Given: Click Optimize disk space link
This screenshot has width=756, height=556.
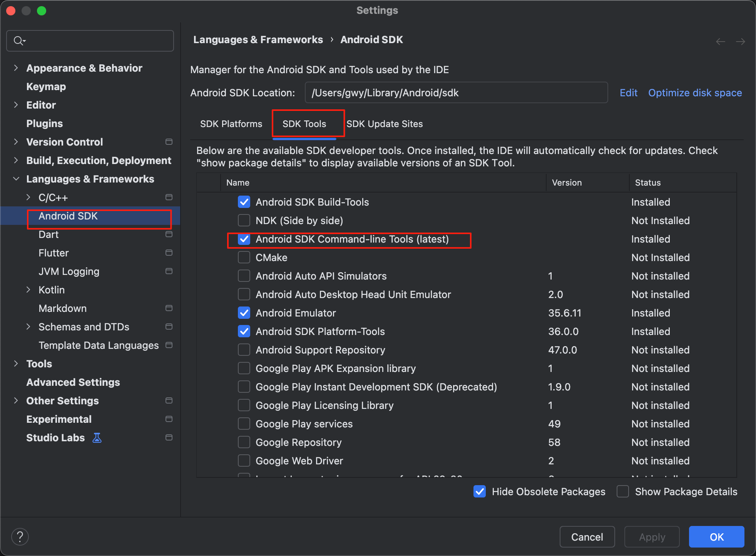Looking at the screenshot, I should (x=695, y=92).
